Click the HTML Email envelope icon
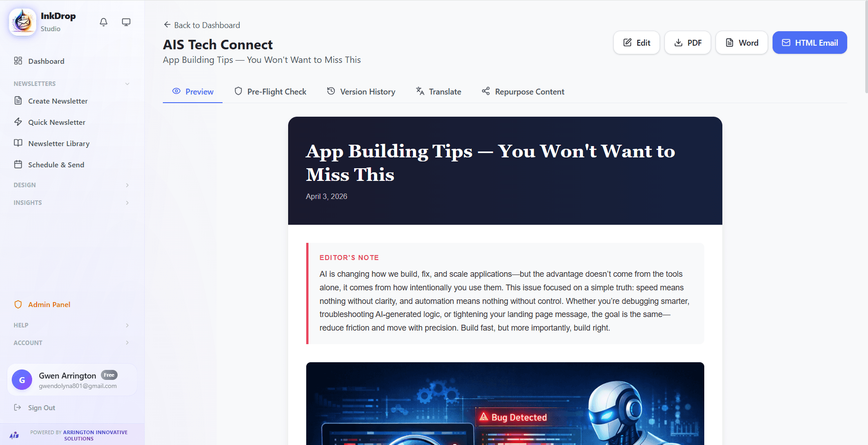 point(786,43)
